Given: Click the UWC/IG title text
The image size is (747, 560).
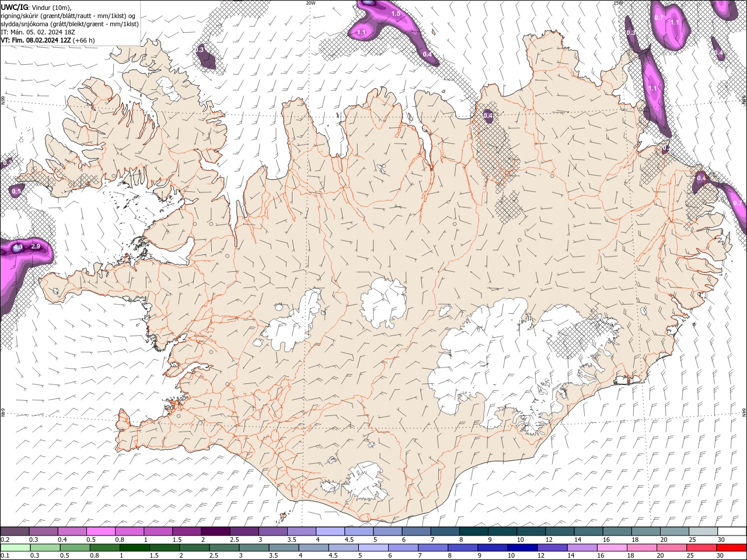Looking at the screenshot, I should [14, 6].
